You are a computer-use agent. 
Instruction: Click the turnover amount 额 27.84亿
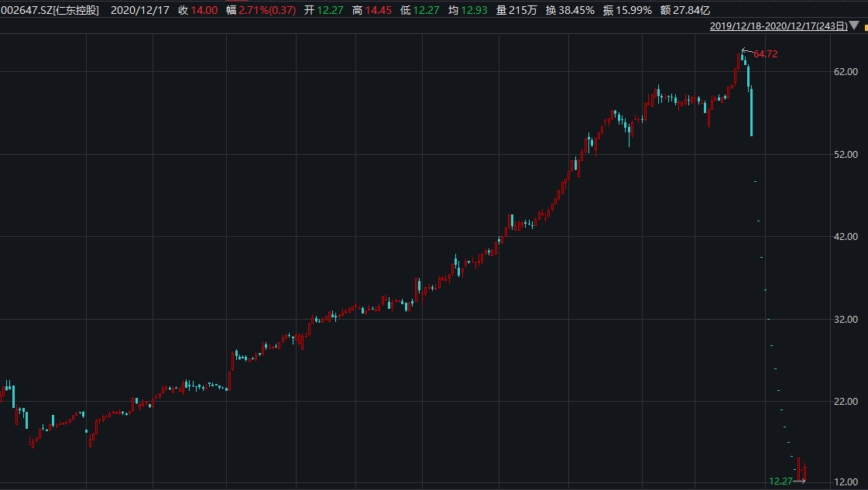(685, 10)
